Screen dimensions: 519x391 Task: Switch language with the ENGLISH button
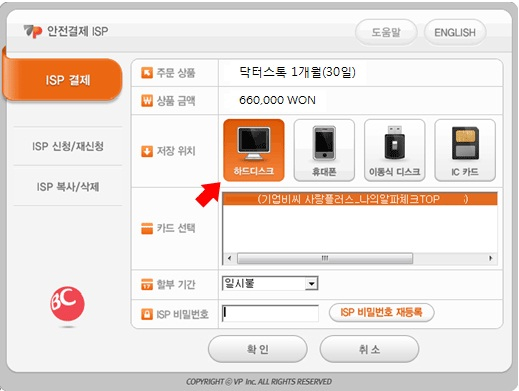click(x=455, y=32)
